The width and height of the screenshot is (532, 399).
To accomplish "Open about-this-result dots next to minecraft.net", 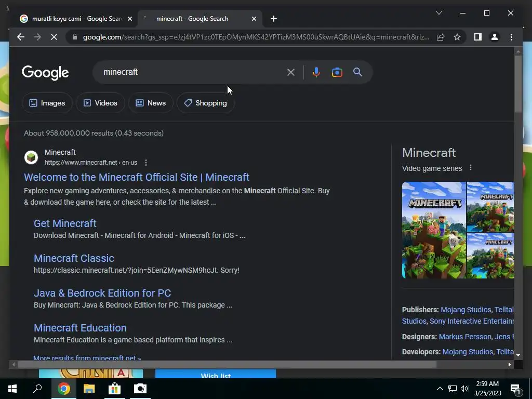I will tap(146, 163).
